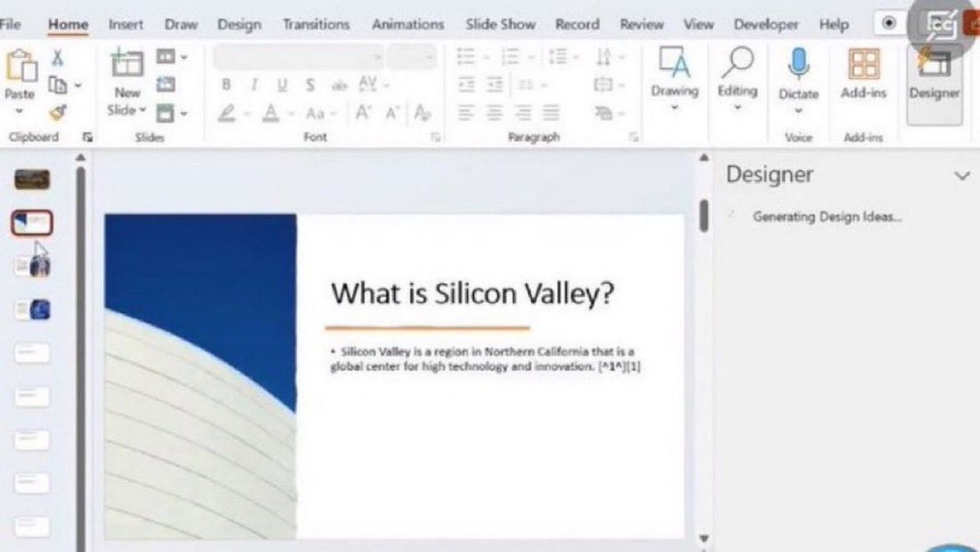Screen dimensions: 980x552
Task: Expand the Paste dropdown arrow
Action: 20,111
